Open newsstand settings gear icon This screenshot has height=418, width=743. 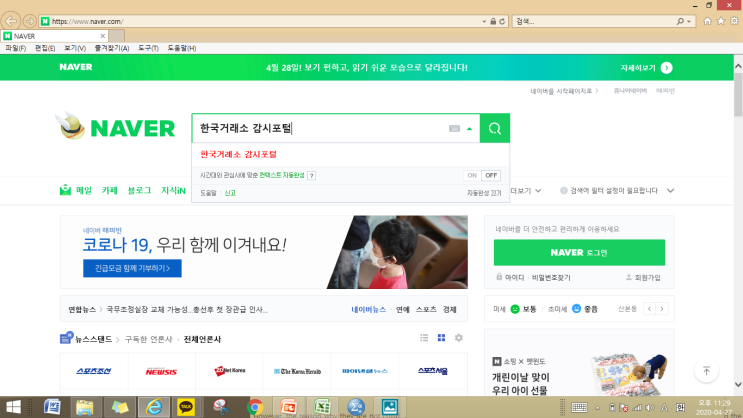pos(459,338)
